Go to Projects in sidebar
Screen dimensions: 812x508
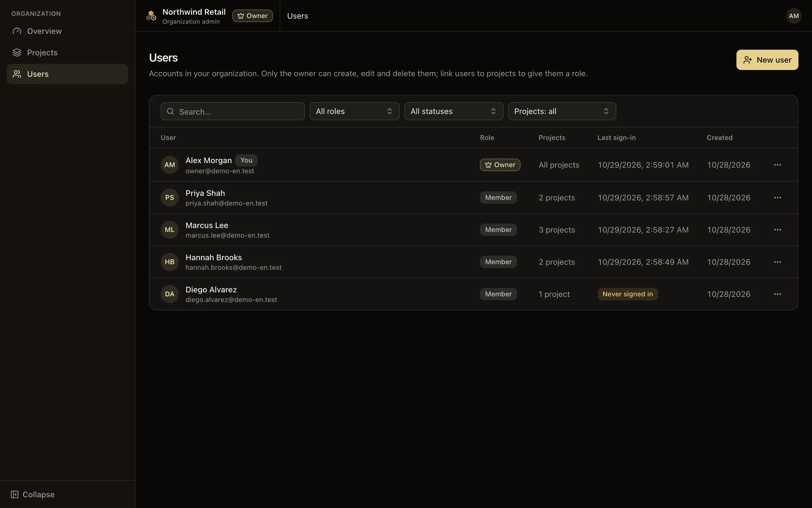click(67, 53)
